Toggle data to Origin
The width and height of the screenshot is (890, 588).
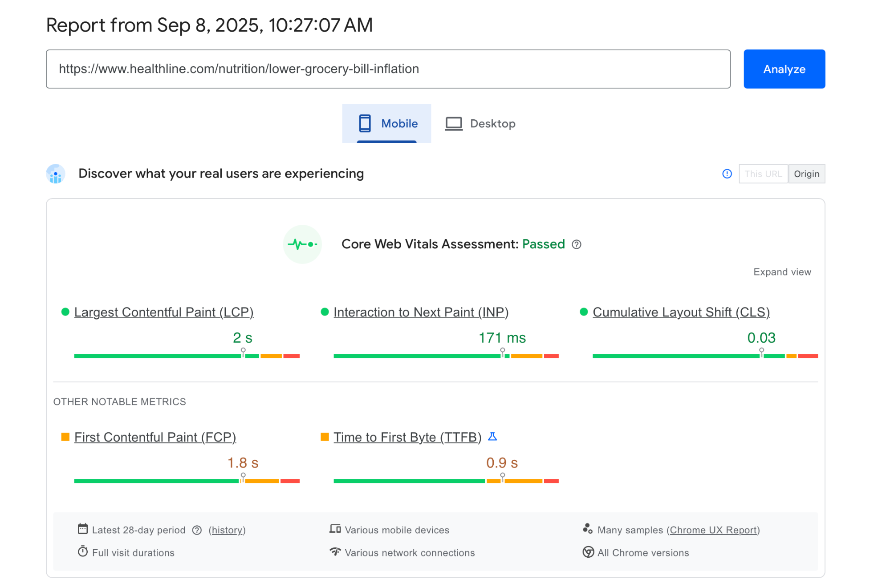pyautogui.click(x=806, y=174)
